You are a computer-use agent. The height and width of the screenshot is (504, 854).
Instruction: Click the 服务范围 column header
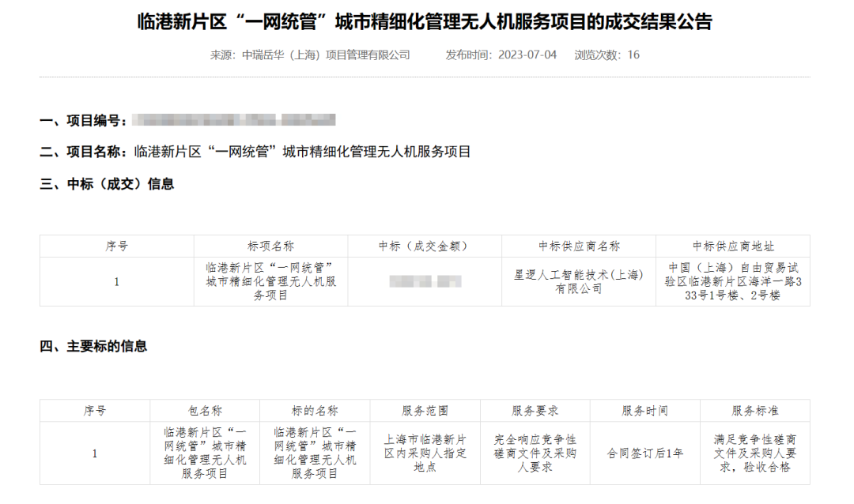coord(425,411)
